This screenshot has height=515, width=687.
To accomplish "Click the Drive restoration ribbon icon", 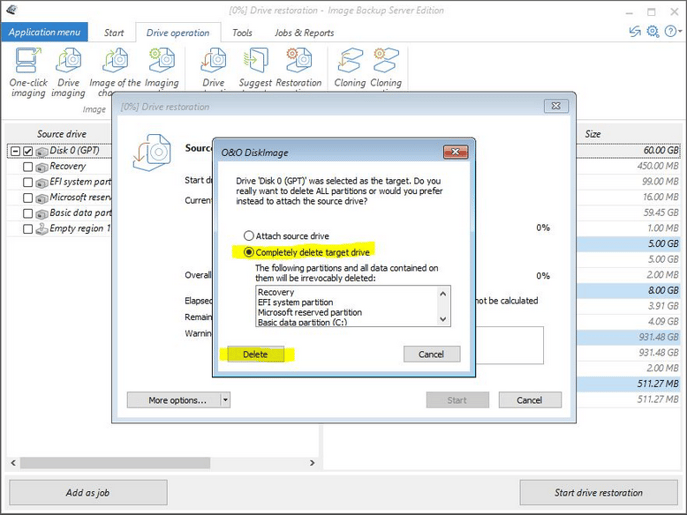I will (213, 60).
